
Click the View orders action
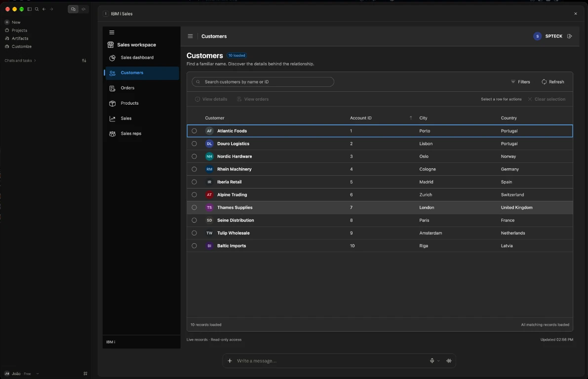coord(253,99)
